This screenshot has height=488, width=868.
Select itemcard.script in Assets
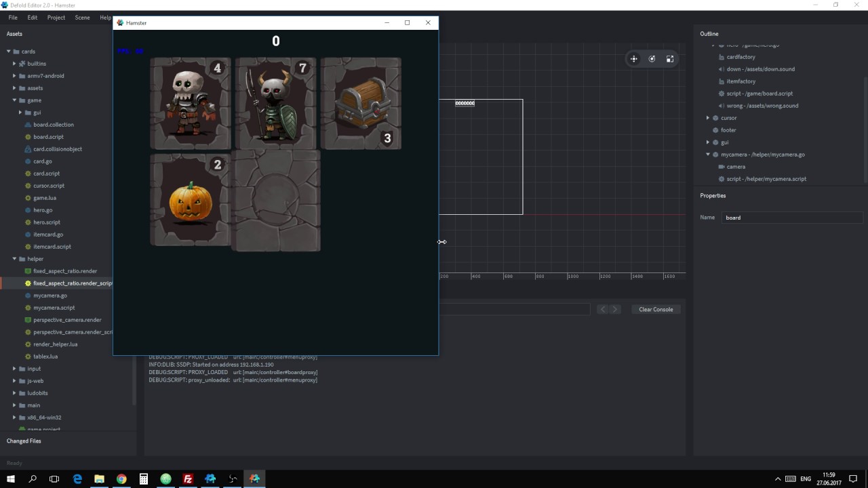(x=52, y=247)
